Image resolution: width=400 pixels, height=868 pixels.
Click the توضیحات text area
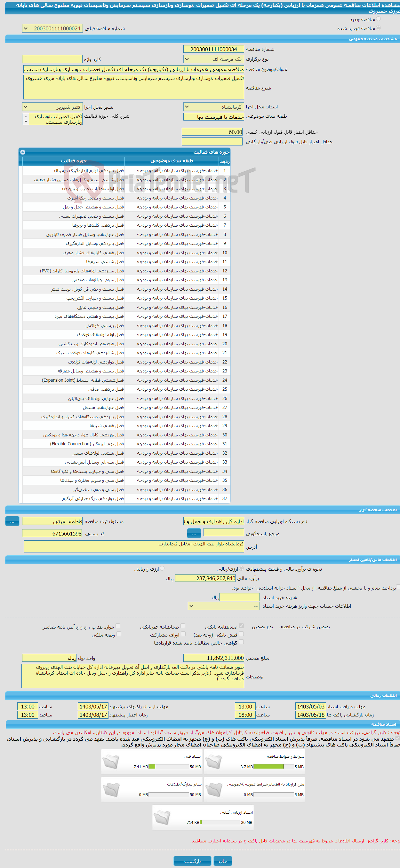click(x=133, y=676)
